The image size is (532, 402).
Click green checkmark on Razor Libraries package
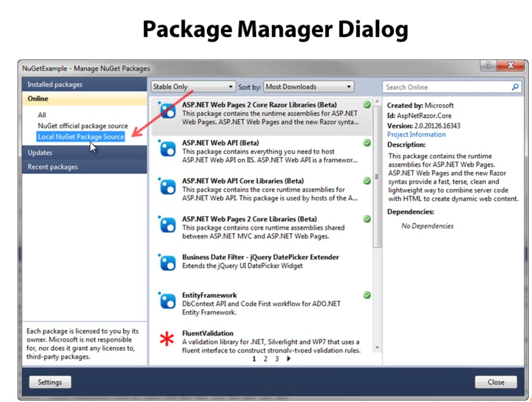[x=367, y=105]
